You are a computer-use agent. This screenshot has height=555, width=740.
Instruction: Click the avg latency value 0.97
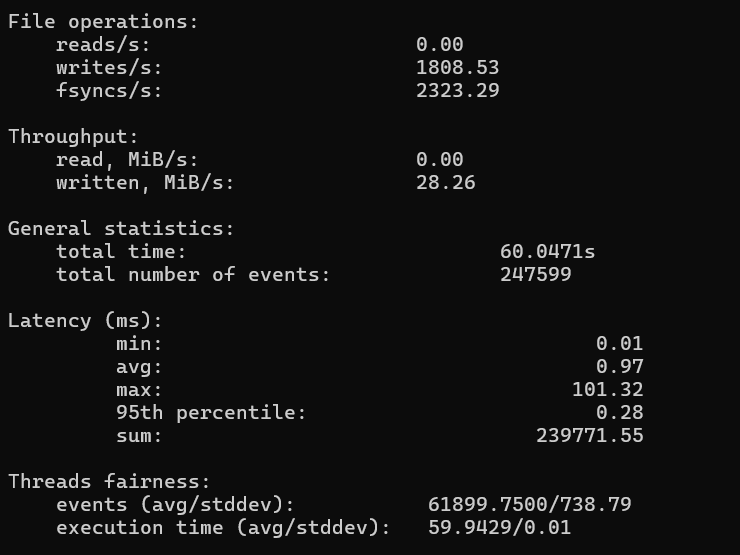click(x=620, y=367)
